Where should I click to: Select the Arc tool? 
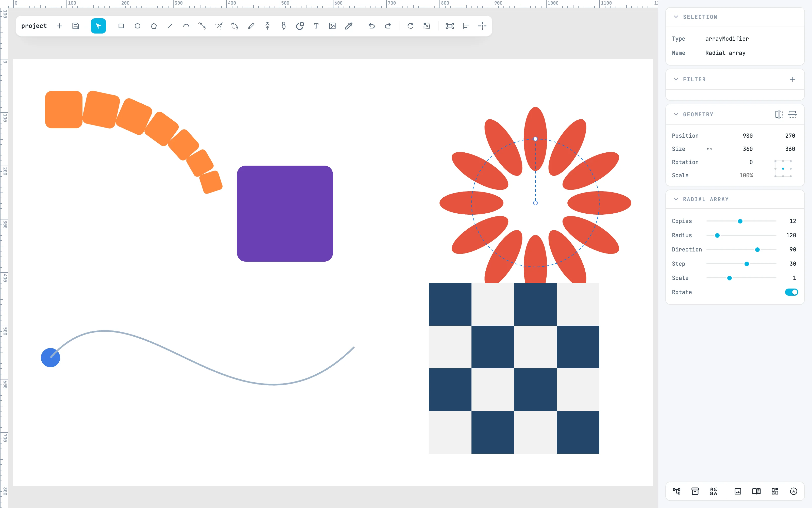[186, 26]
